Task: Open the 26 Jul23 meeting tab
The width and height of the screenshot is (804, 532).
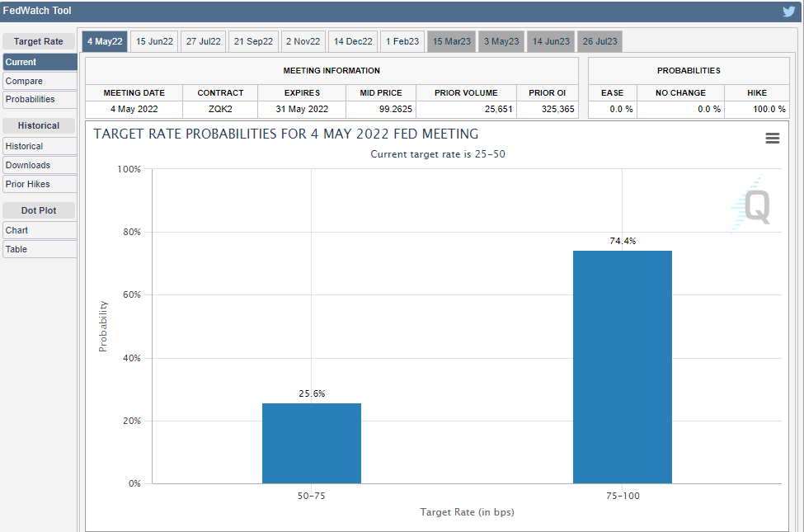Action: 599,41
